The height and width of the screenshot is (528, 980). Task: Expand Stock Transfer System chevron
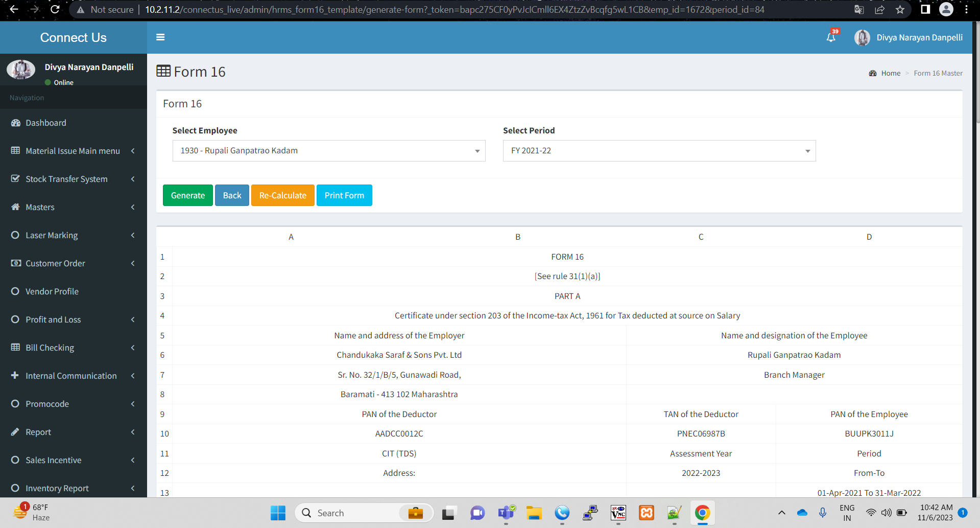click(x=133, y=179)
